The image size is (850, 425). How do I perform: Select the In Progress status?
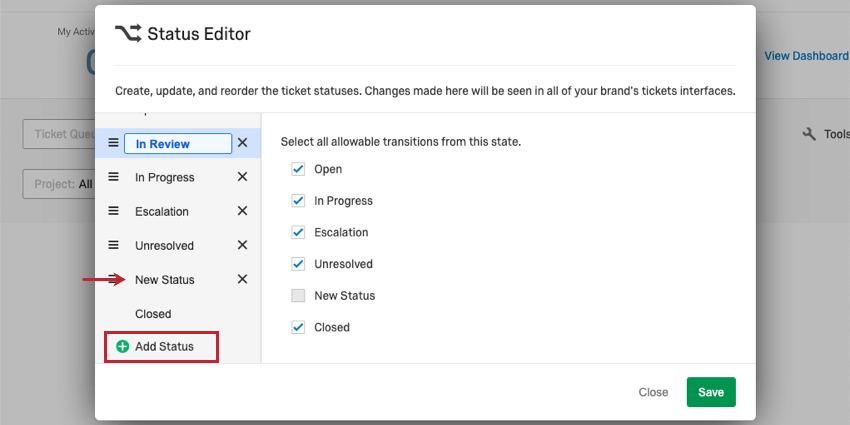(x=164, y=177)
